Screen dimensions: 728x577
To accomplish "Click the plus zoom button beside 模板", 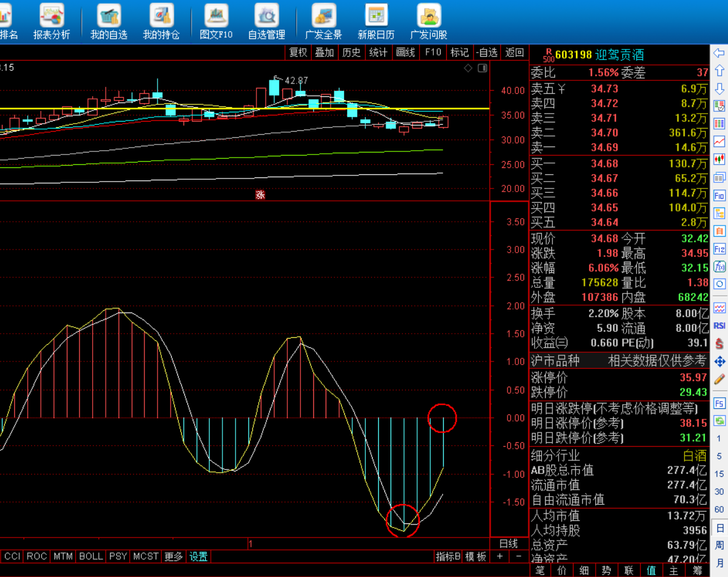I will pos(500,557).
